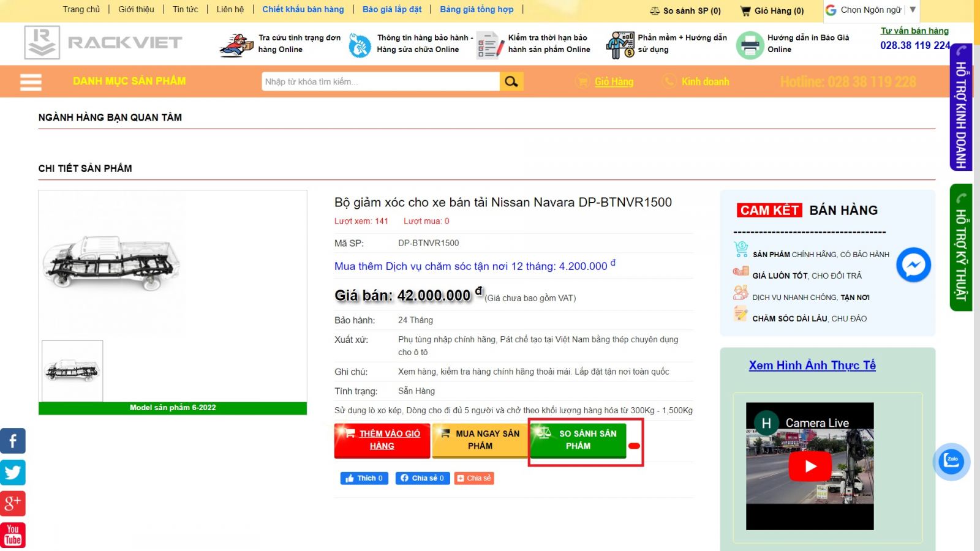This screenshot has width=980, height=551.
Task: Click top bar Giỏ Hàng (0) link
Action: [x=779, y=10]
